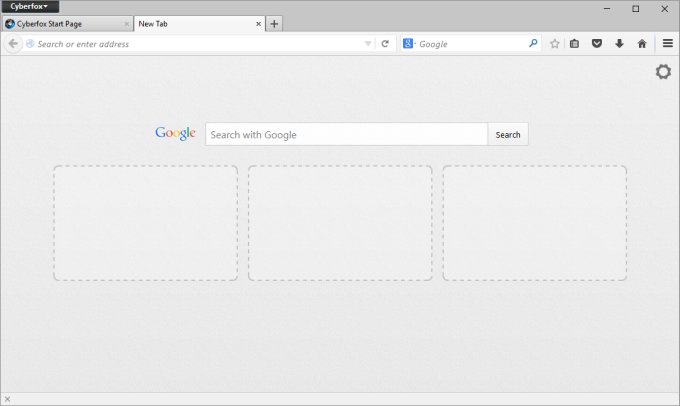Screen dimensions: 680x406
Task: Switch to the Cyberfox Start Page tab
Action: (67, 24)
